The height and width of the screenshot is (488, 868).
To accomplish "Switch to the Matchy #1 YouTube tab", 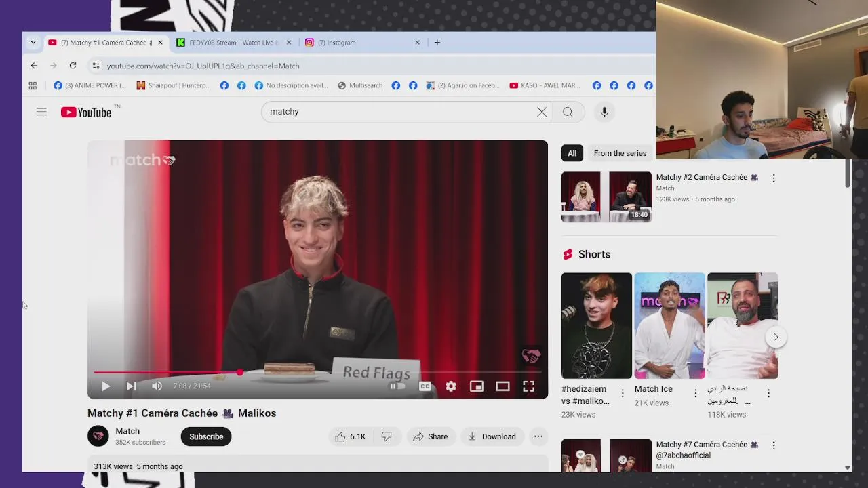I will (x=105, y=43).
